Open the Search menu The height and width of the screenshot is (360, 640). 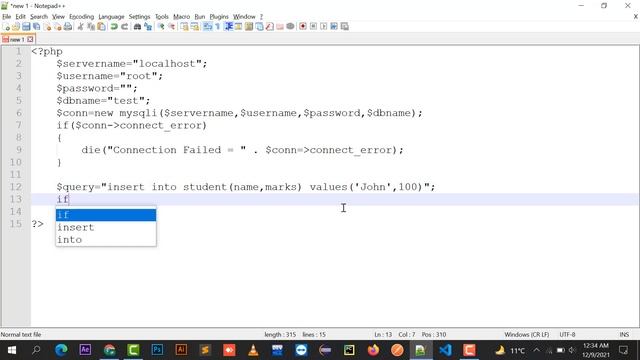click(39, 17)
